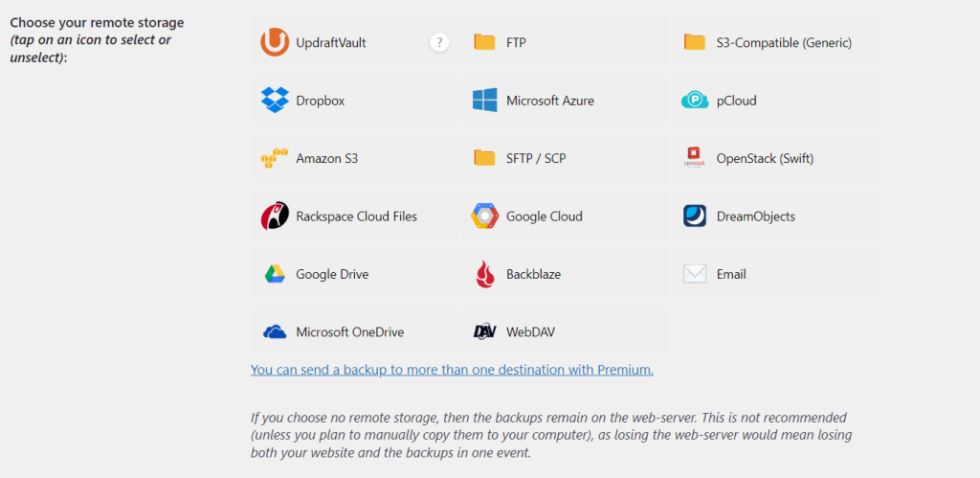Click the DreamObjects moon icon
This screenshot has height=478, width=980.
tap(695, 216)
